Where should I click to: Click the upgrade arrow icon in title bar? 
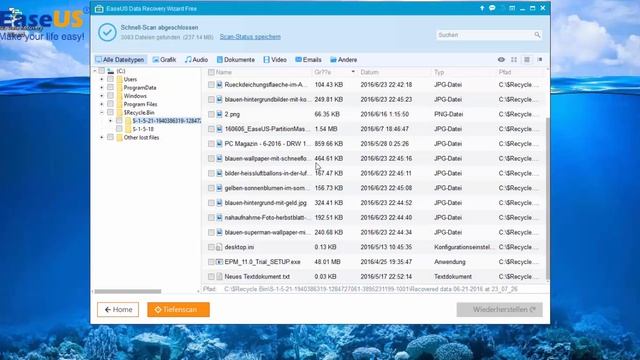482,8
